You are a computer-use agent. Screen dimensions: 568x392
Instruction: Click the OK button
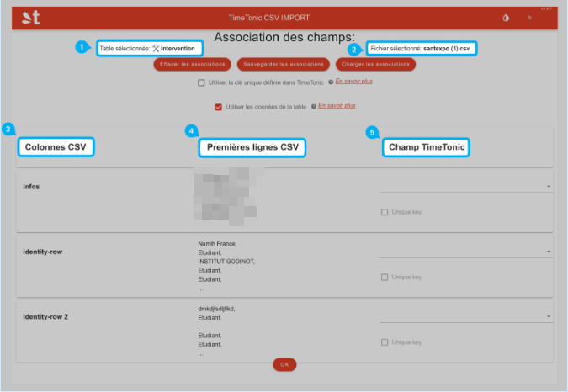tap(284, 364)
